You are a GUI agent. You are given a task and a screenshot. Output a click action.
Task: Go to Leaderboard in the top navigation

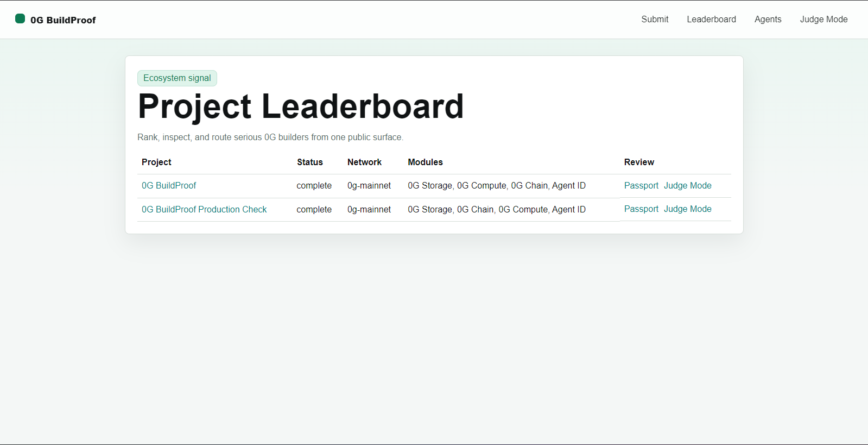[711, 20]
